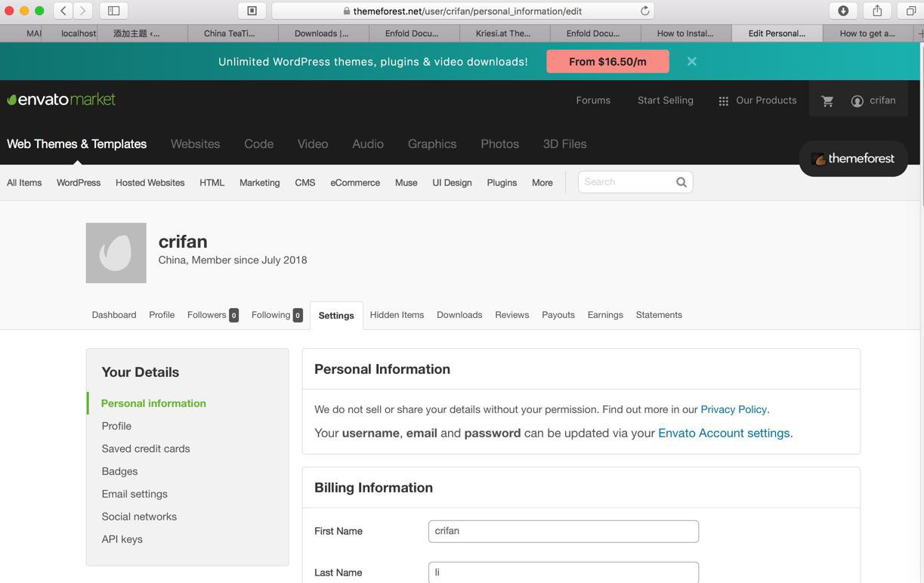This screenshot has width=924, height=583.
Task: Open Hidden Items tab
Action: point(397,315)
